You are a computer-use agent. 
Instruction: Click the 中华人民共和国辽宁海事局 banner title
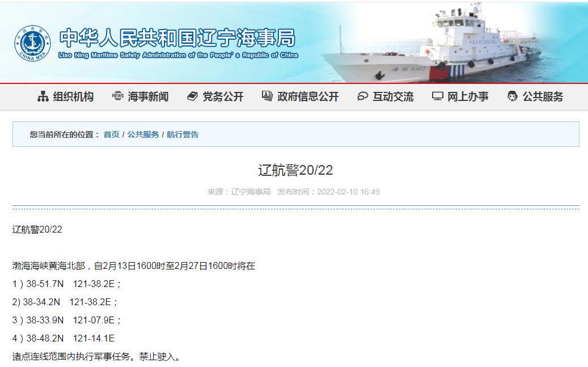pos(177,38)
